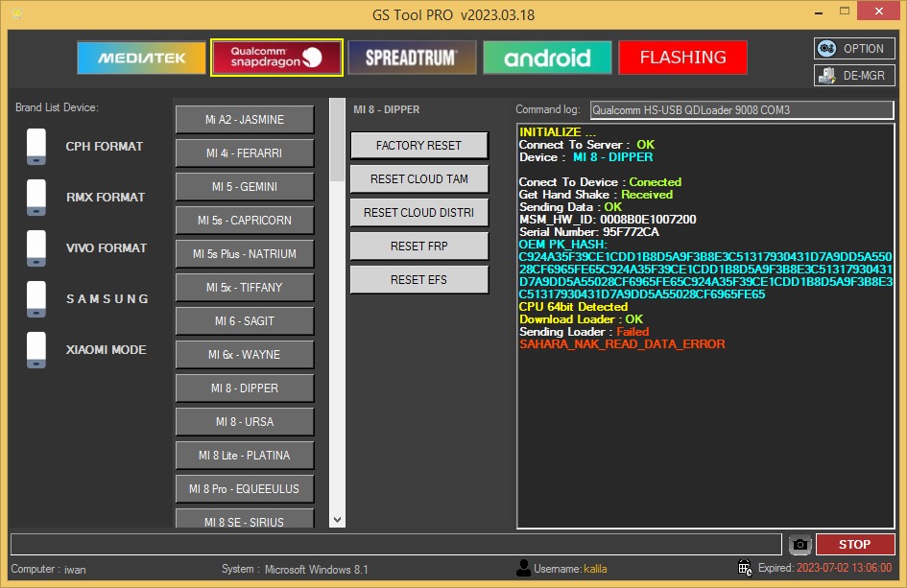Screen dimensions: 907x588
Task: Click the MSM_HW_ID log line
Action: [608, 219]
